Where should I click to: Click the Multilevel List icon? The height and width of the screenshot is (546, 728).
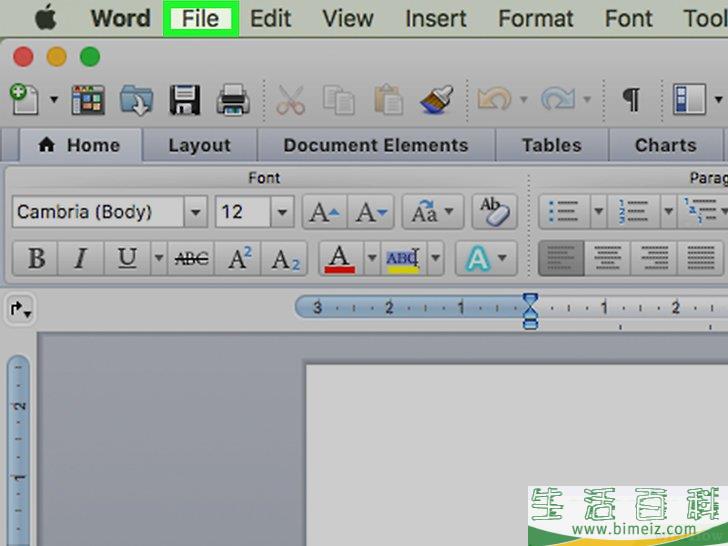coord(702,212)
